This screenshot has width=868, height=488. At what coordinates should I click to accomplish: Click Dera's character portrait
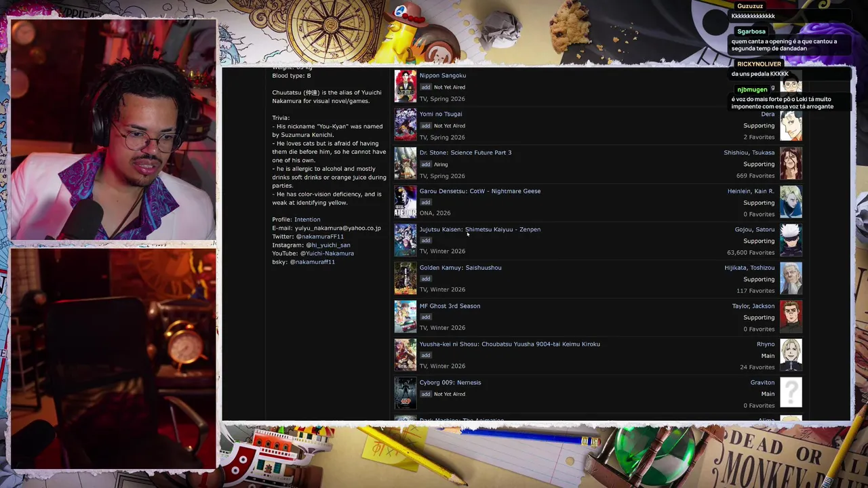791,125
